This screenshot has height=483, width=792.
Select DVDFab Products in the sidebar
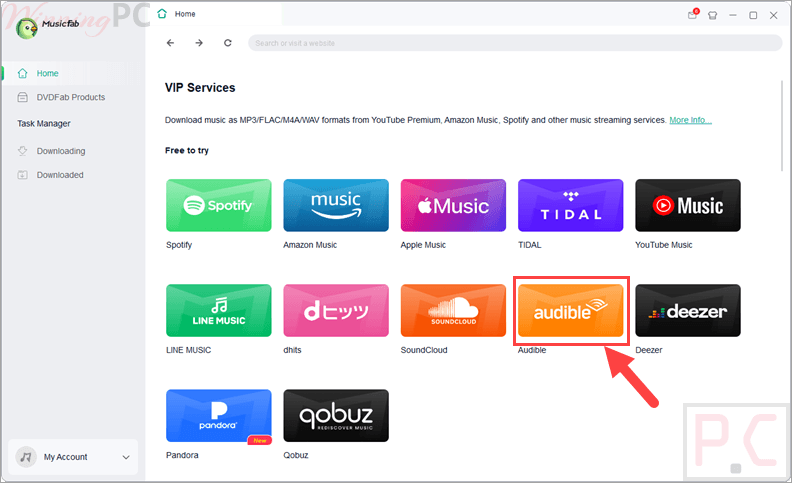71,97
